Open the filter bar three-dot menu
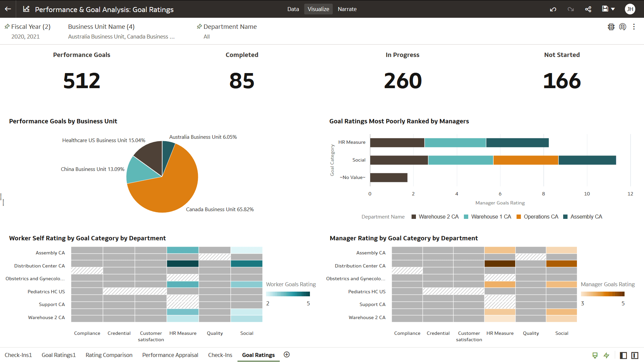Viewport: 644px width, 362px height. pos(634,27)
